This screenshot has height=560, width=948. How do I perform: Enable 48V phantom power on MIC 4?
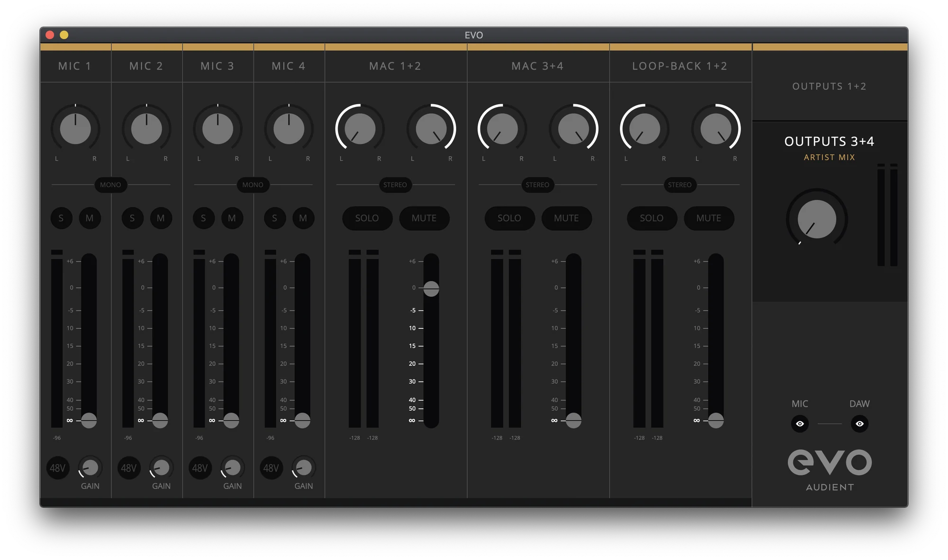click(x=271, y=468)
